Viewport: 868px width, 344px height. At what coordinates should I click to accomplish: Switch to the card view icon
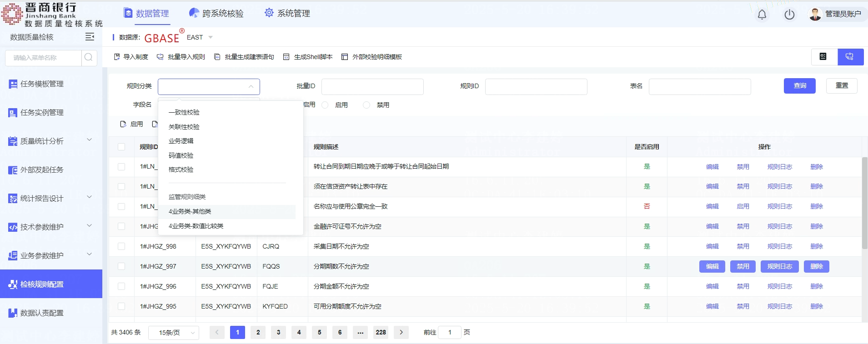pyautogui.click(x=824, y=57)
